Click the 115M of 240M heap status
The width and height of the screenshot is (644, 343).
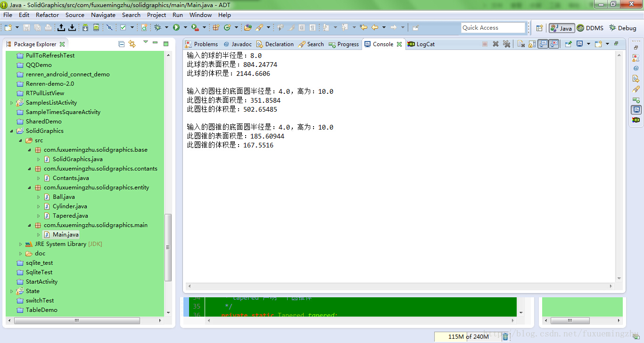pos(468,336)
